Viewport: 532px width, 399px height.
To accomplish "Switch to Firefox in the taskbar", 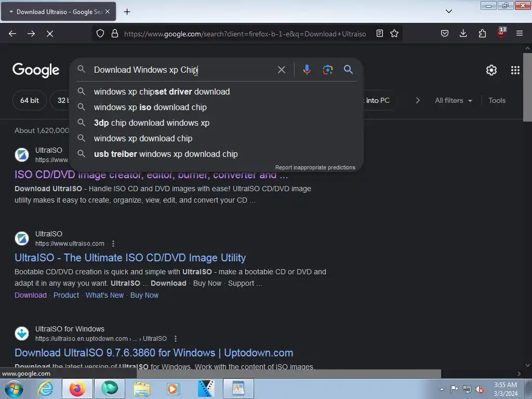I will (x=77, y=389).
